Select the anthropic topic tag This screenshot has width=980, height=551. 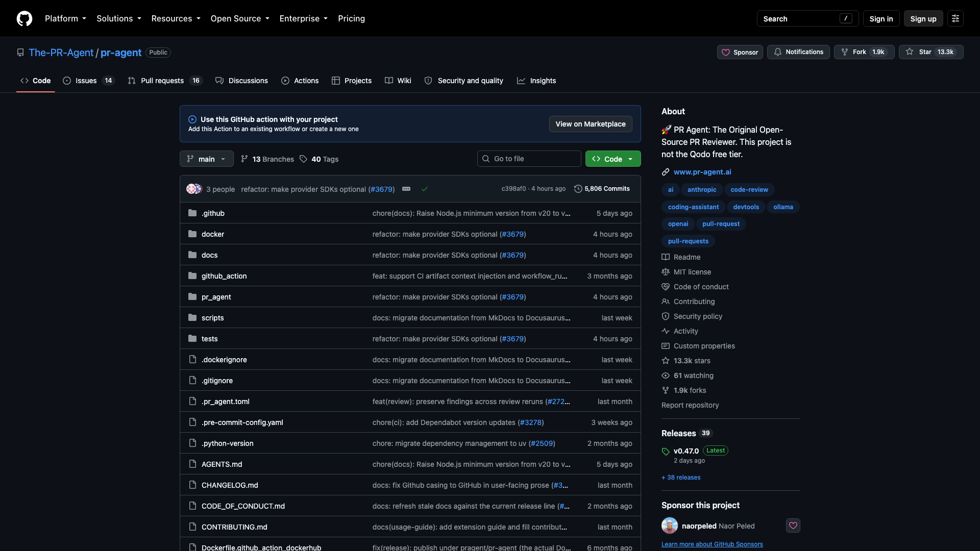pyautogui.click(x=702, y=190)
